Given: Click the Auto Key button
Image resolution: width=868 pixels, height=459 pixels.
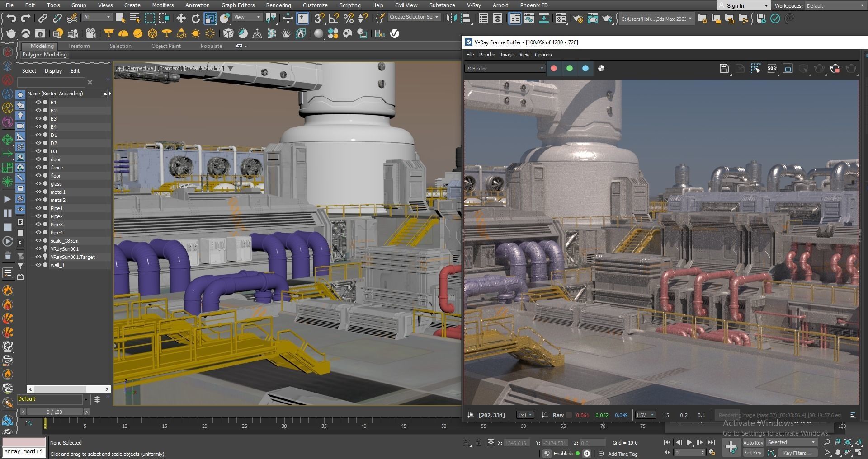Looking at the screenshot, I should click(x=753, y=443).
